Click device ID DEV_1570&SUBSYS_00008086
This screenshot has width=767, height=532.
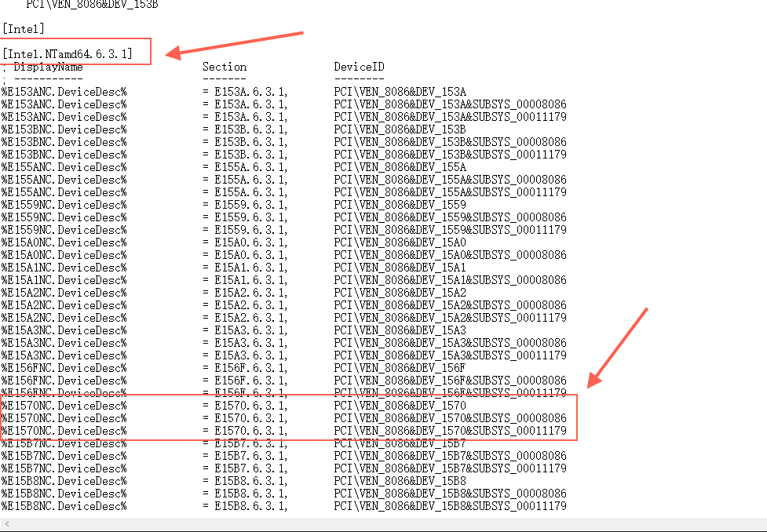point(450,418)
